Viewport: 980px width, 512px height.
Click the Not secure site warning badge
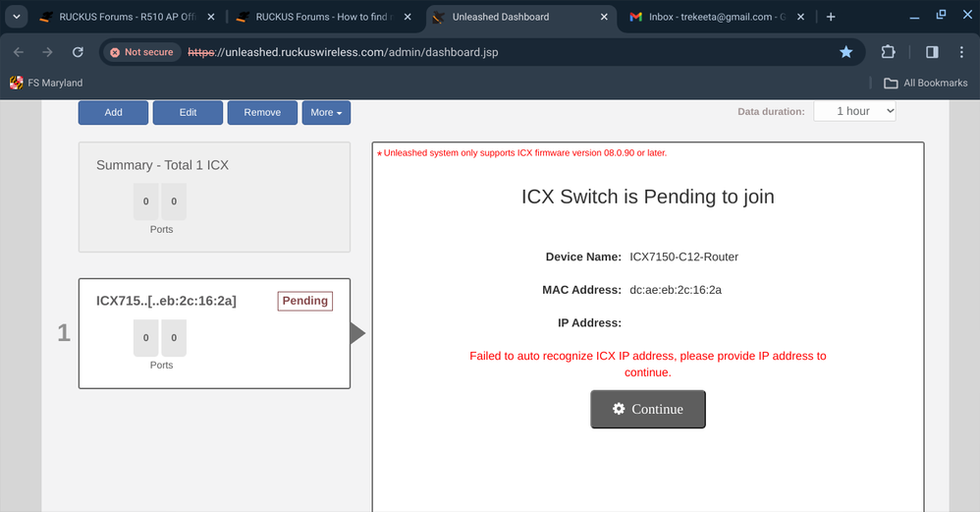point(141,52)
